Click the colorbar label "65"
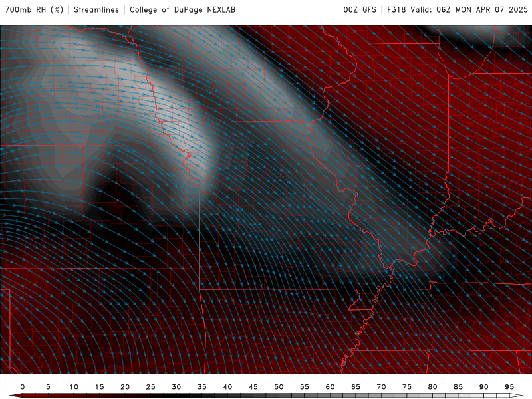 pos(356,387)
